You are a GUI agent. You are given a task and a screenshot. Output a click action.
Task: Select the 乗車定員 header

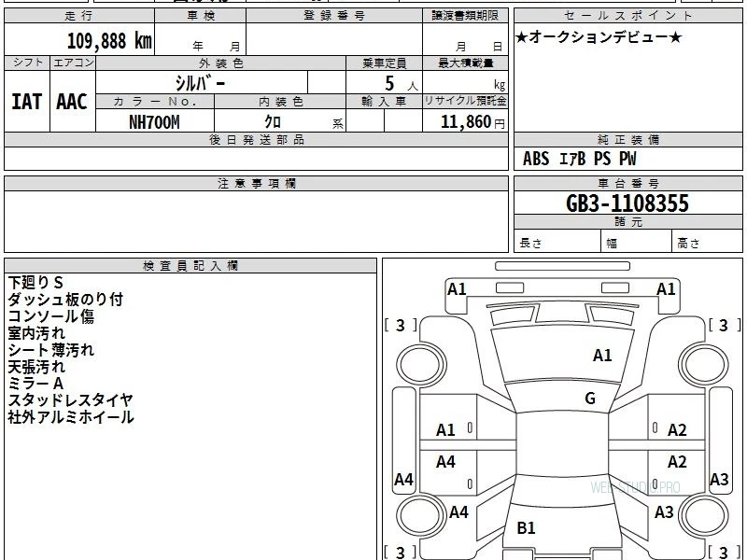tap(384, 63)
